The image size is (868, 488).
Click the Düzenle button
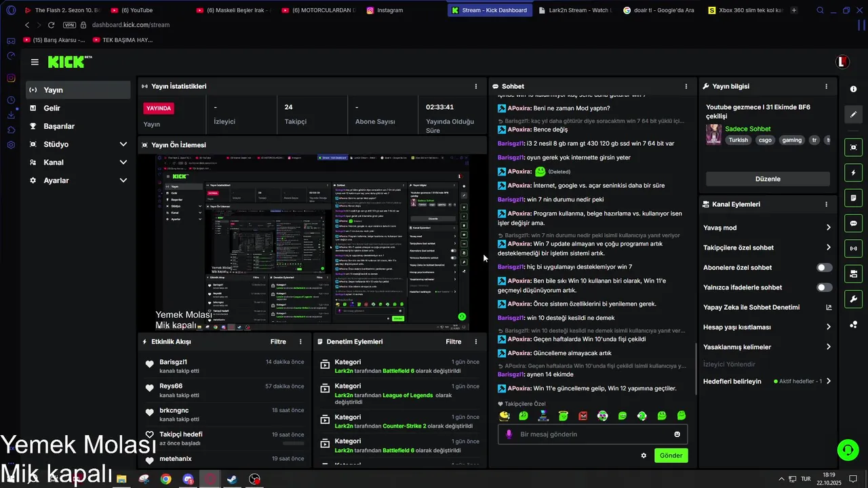768,179
